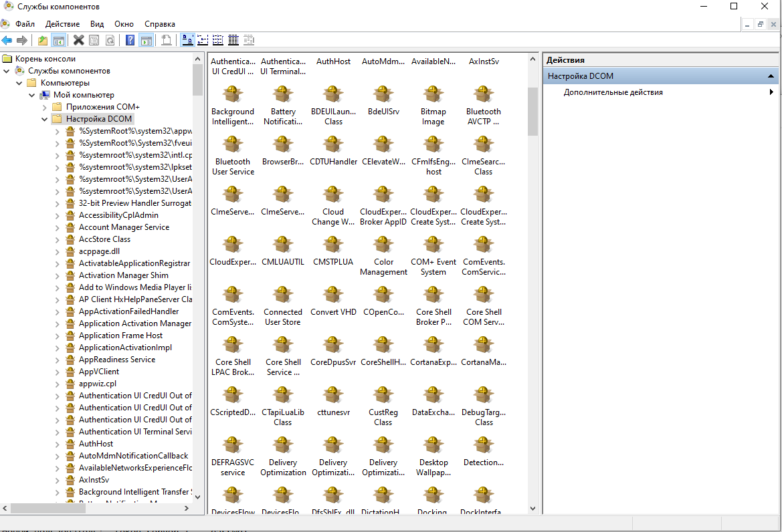The height and width of the screenshot is (532, 782).
Task: Collapse the Настройка DCOM actions header
Action: click(x=771, y=76)
